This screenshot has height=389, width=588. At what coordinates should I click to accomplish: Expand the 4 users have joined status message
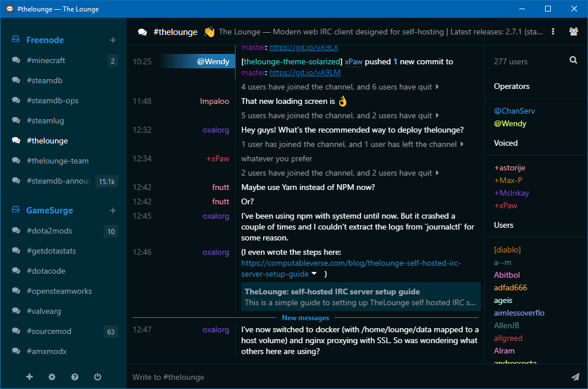(437, 87)
